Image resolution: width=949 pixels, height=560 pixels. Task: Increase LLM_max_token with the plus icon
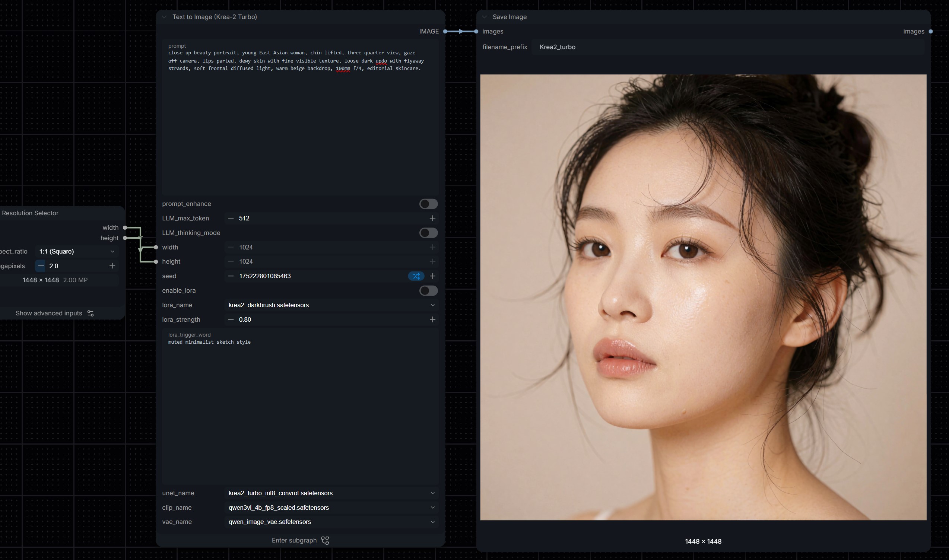tap(432, 219)
